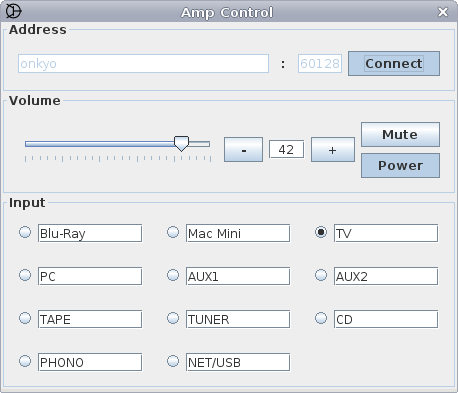The image size is (458, 393).
Task: Edit the AUX1 input name field
Action: pos(238,276)
